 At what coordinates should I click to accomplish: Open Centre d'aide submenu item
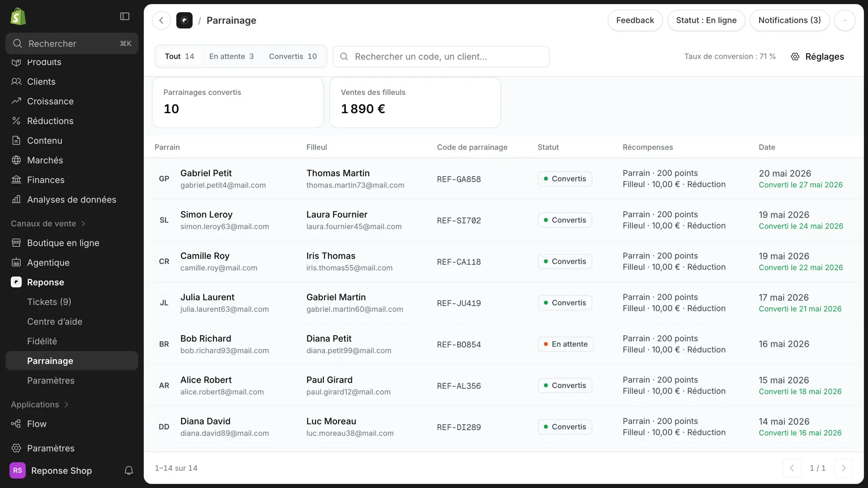pyautogui.click(x=72, y=322)
